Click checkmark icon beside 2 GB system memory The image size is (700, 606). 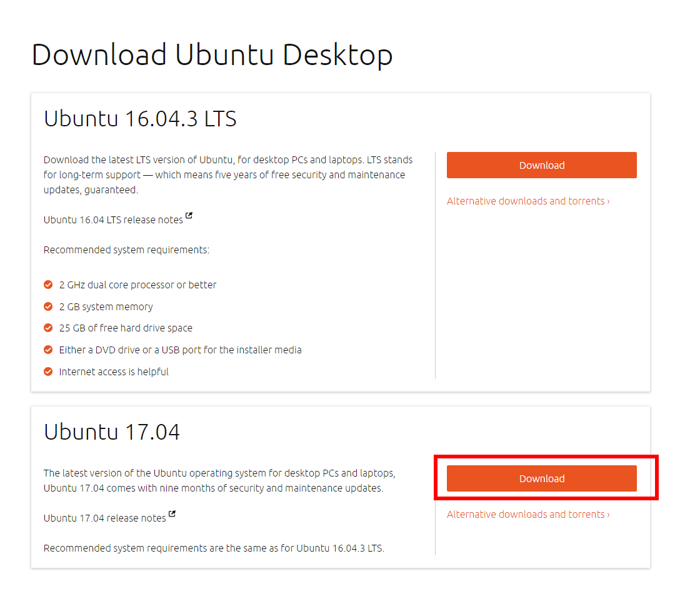coord(48,306)
